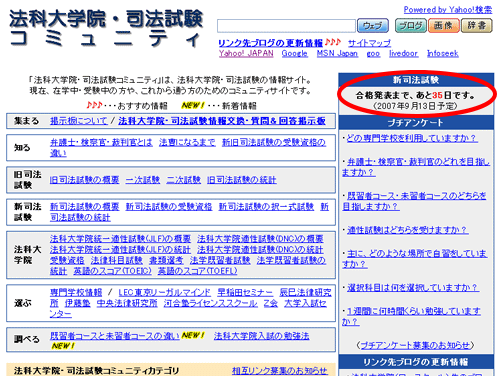This screenshot has height=376, width=500.
Task: Open LEC東京リーガルマインド link
Action: pyautogui.click(x=165, y=293)
